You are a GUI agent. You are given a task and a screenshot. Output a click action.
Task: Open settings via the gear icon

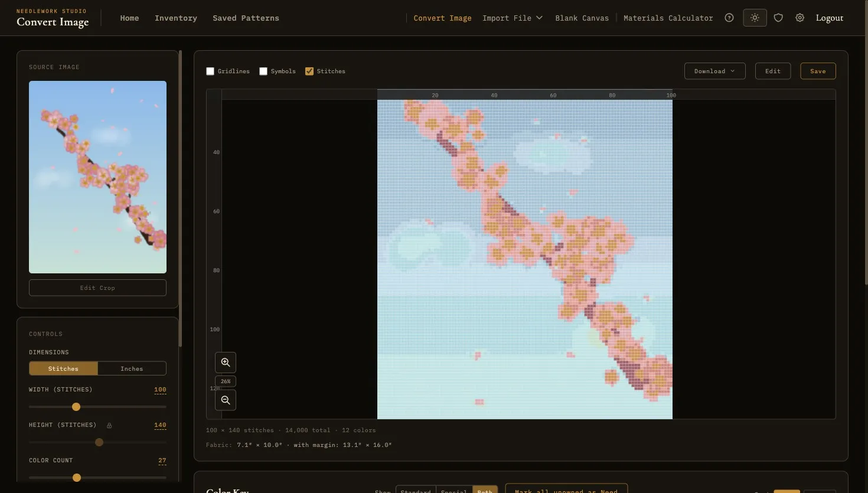coord(800,18)
